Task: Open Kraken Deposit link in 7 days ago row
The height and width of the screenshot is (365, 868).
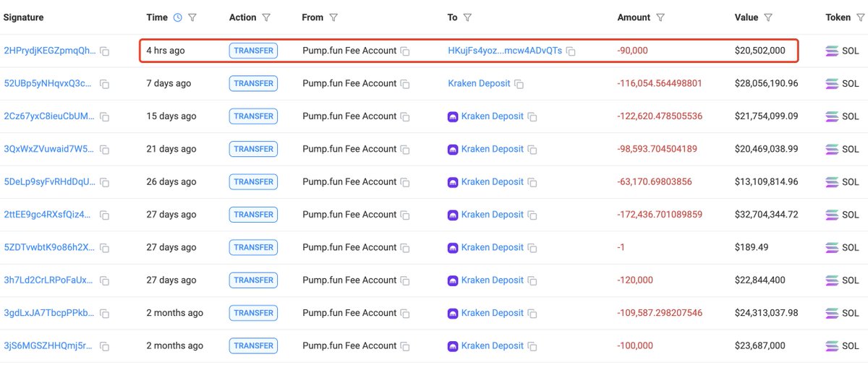Action: pos(479,83)
